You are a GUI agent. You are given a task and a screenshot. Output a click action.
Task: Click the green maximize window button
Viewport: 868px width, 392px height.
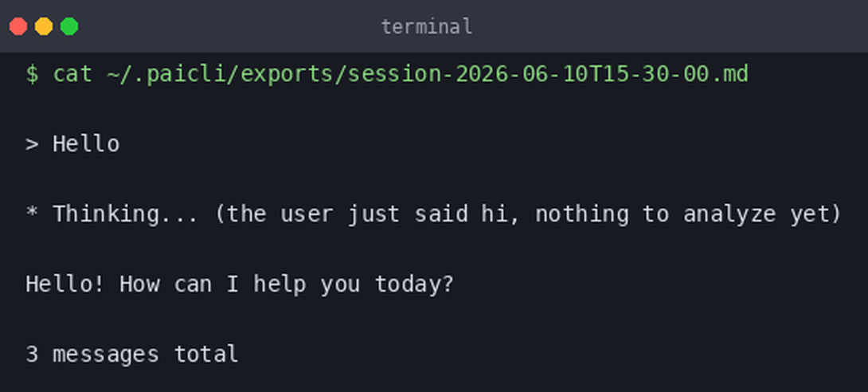(x=69, y=26)
